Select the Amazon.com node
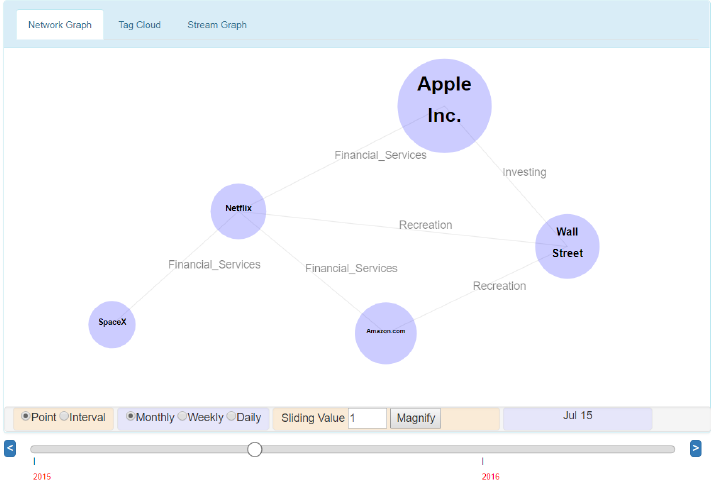711x489 pixels. pyautogui.click(x=386, y=333)
